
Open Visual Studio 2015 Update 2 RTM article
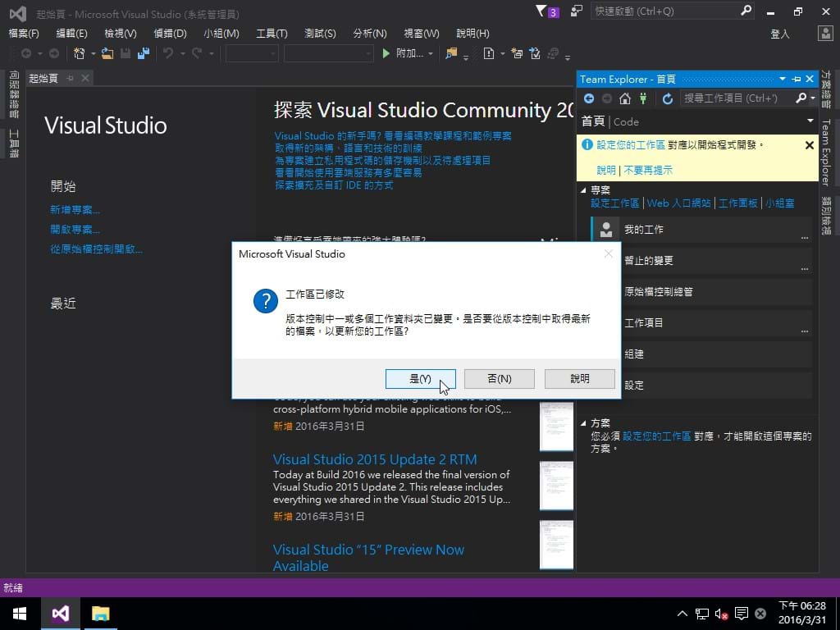tap(375, 459)
